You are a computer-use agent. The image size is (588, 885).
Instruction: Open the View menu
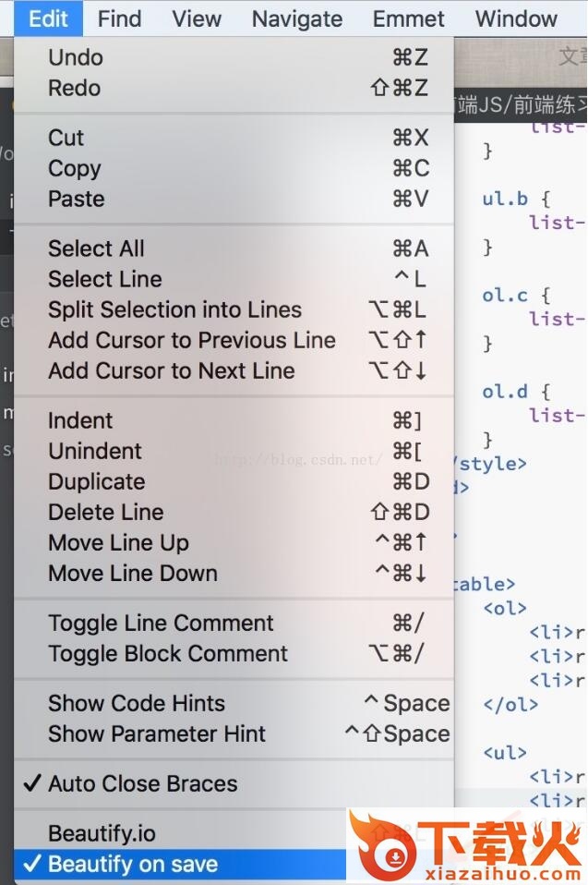(197, 18)
